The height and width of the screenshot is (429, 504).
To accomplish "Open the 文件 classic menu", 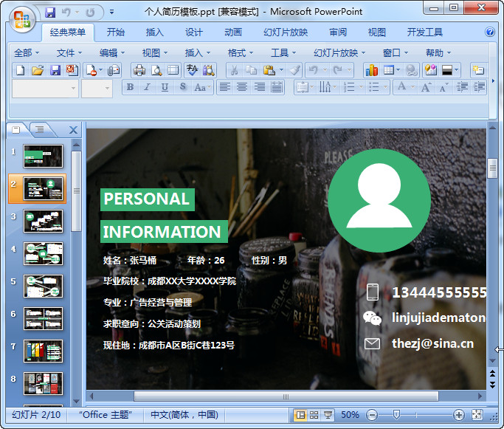I will point(69,52).
